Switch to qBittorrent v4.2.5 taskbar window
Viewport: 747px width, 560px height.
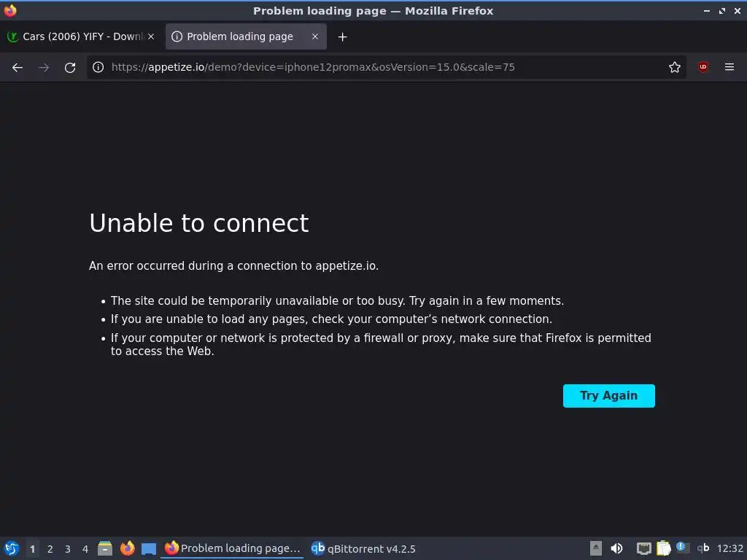tap(363, 548)
